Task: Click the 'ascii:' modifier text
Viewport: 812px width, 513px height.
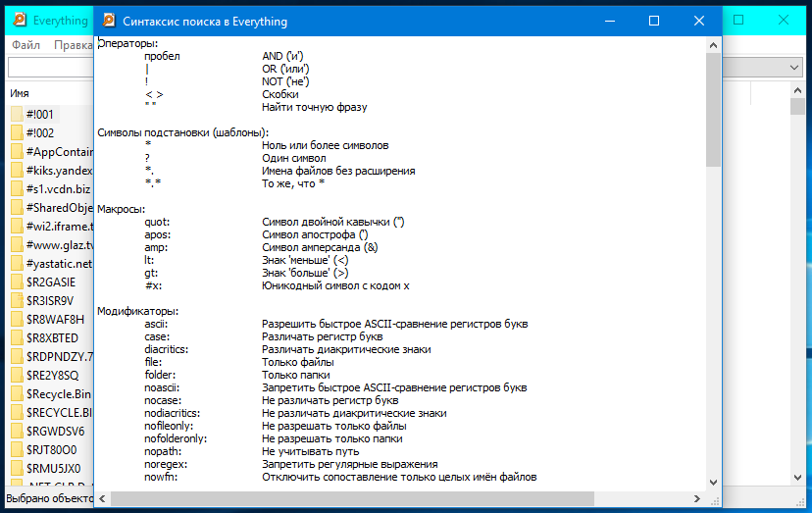Action: click(x=156, y=324)
